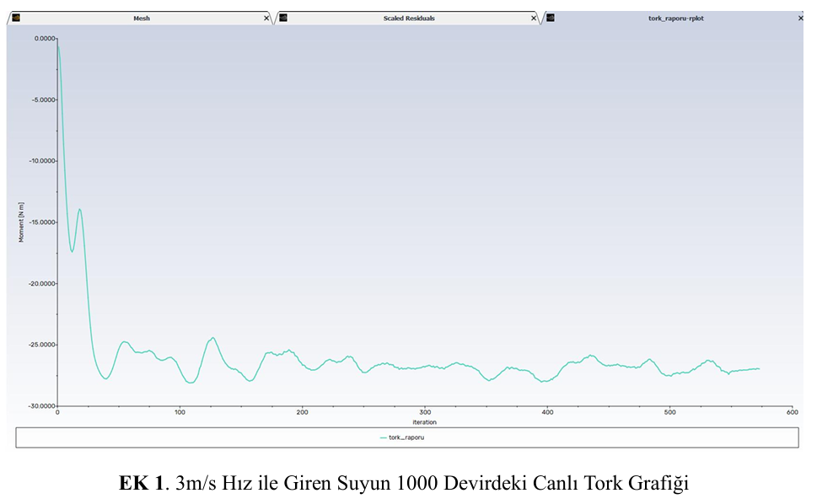This screenshot has width=833, height=504.
Task: Click the -30.0000 y-axis tick label
Action: point(40,405)
